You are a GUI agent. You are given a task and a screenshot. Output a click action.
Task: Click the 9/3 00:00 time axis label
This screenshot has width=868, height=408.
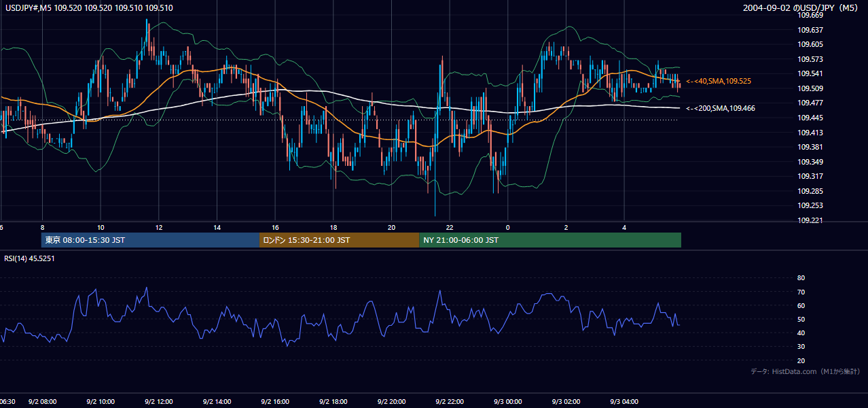(508, 402)
